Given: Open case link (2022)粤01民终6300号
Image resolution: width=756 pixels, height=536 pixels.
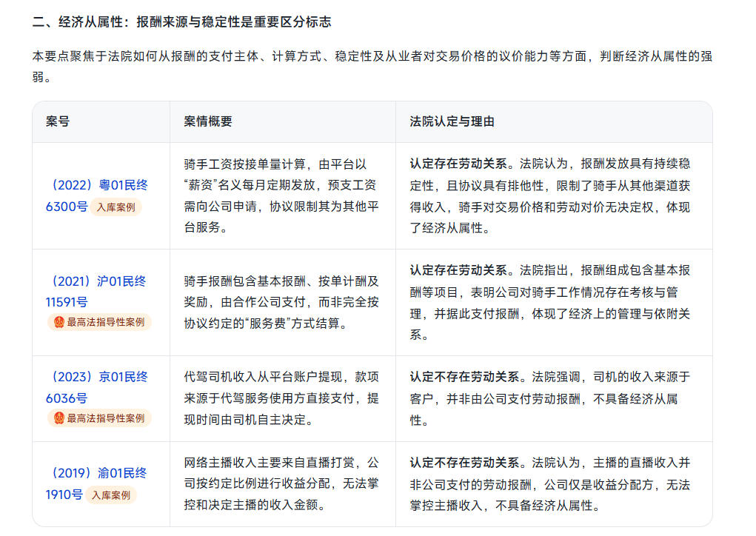Looking at the screenshot, I should [96, 195].
